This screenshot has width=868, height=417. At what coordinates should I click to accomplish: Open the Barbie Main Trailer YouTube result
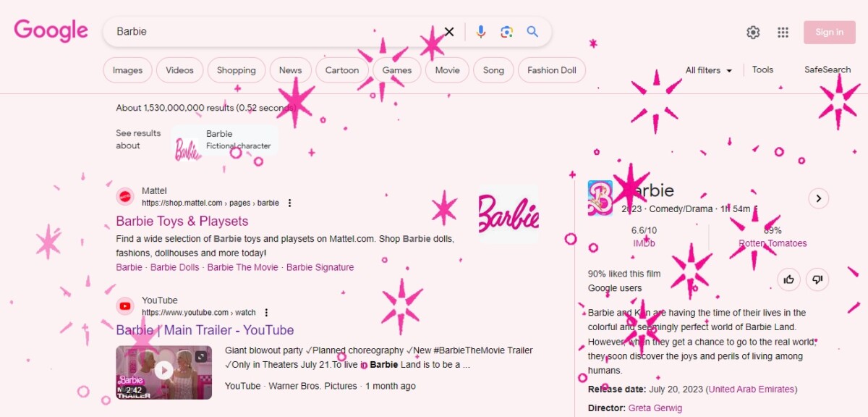coord(205,330)
